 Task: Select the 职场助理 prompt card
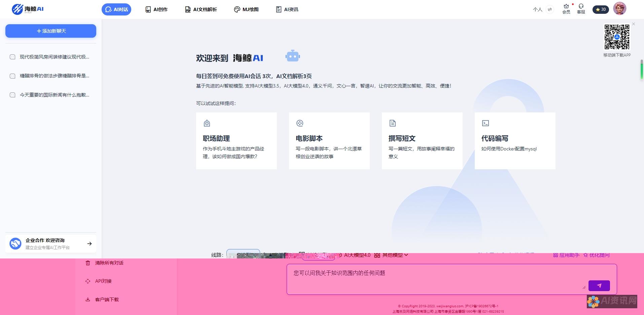tap(237, 141)
